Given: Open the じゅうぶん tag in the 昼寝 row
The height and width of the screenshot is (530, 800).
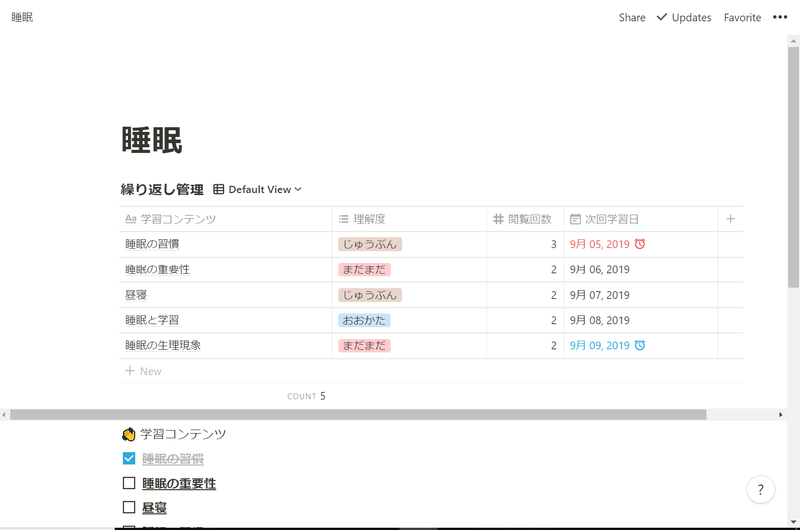Looking at the screenshot, I should pyautogui.click(x=370, y=295).
